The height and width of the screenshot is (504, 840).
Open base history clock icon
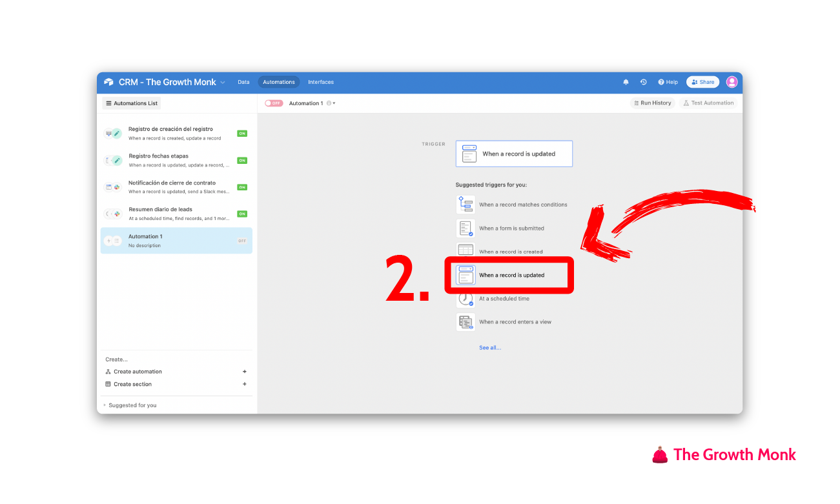pyautogui.click(x=643, y=82)
